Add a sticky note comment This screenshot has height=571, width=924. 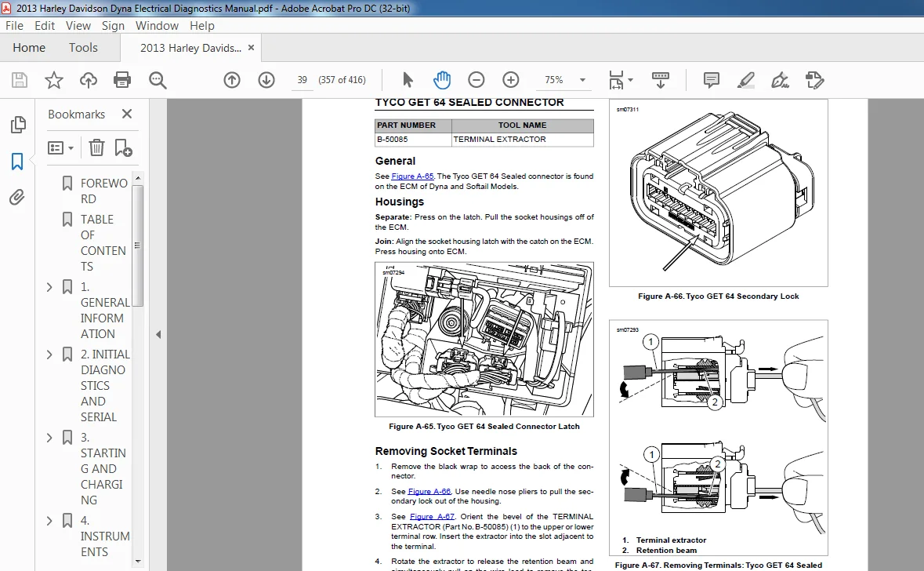click(x=712, y=80)
